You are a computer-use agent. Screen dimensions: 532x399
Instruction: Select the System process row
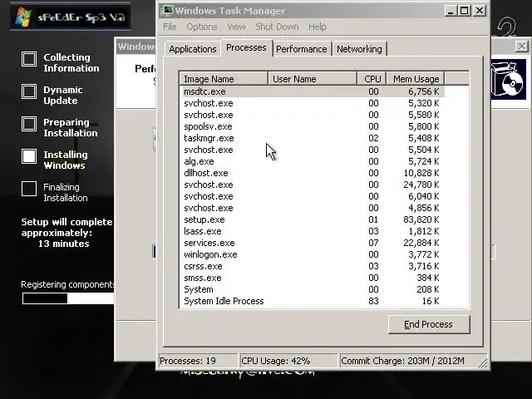pos(313,289)
